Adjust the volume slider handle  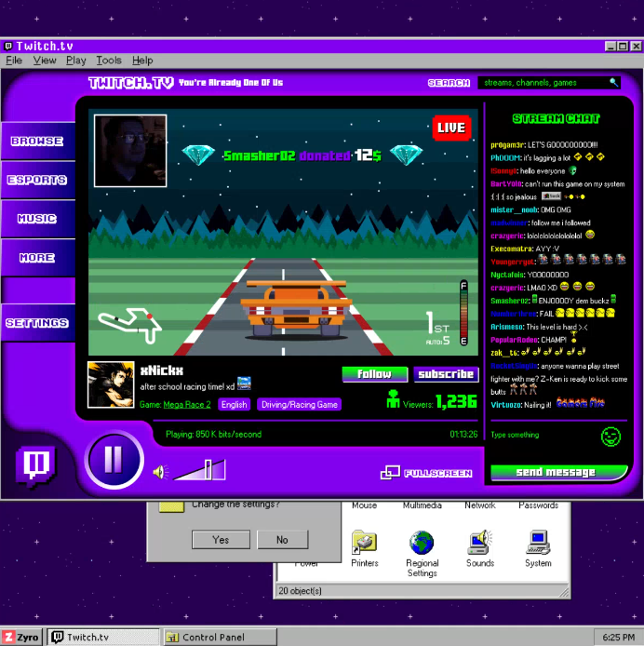[208, 470]
